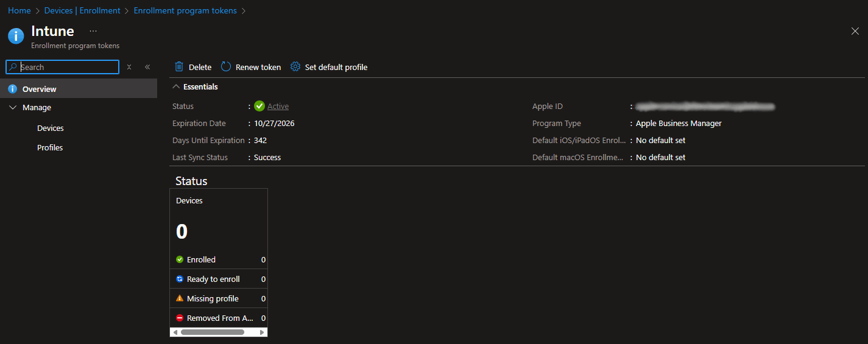
Task: Click inside the sidebar Search field
Action: tap(67, 67)
